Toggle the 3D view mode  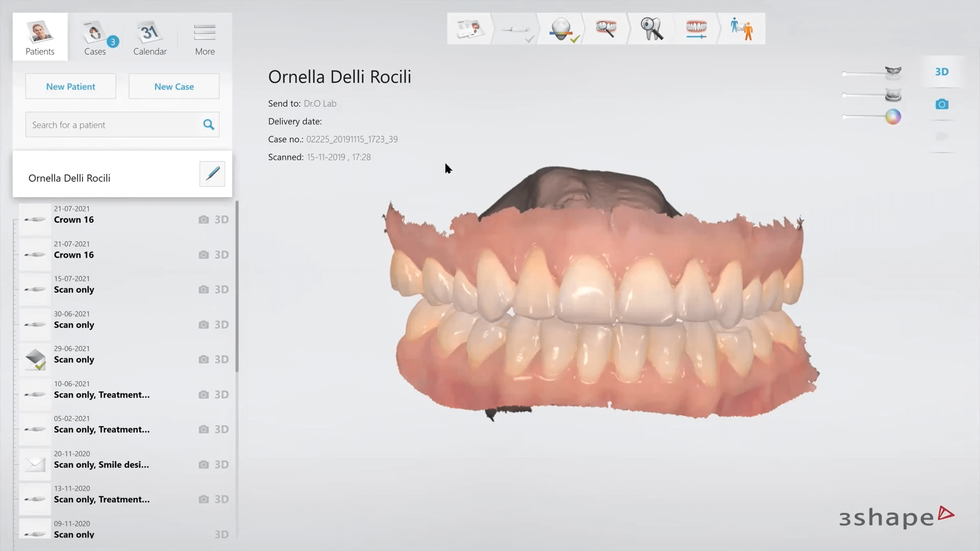click(x=941, y=72)
